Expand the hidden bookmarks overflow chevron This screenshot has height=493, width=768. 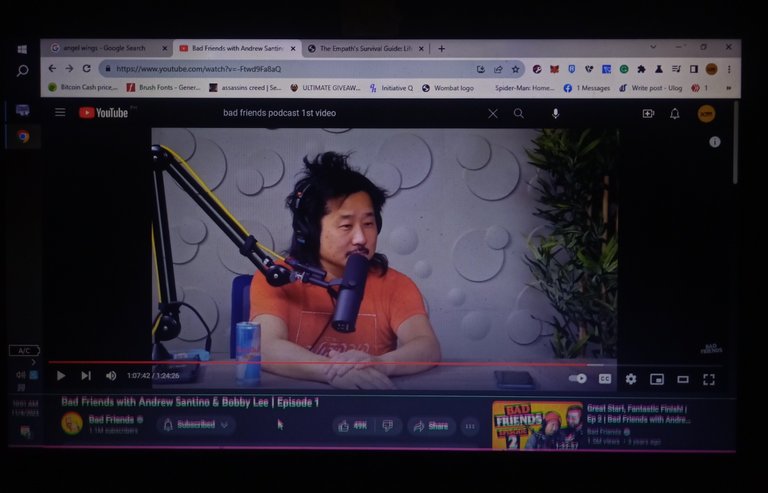[x=729, y=88]
